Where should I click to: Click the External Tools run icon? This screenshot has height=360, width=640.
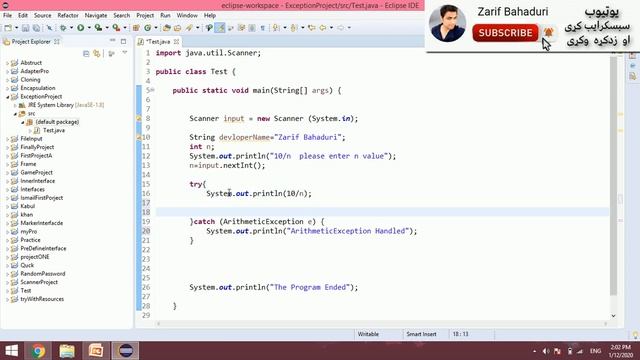point(116,28)
